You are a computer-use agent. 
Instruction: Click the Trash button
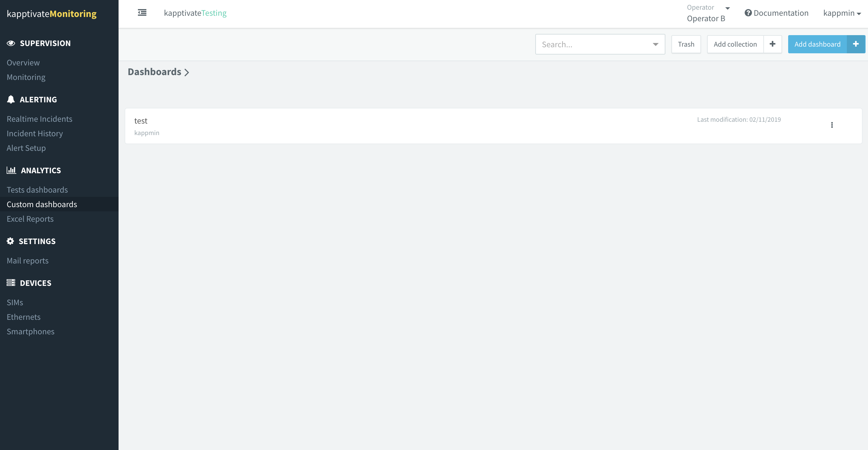click(686, 44)
